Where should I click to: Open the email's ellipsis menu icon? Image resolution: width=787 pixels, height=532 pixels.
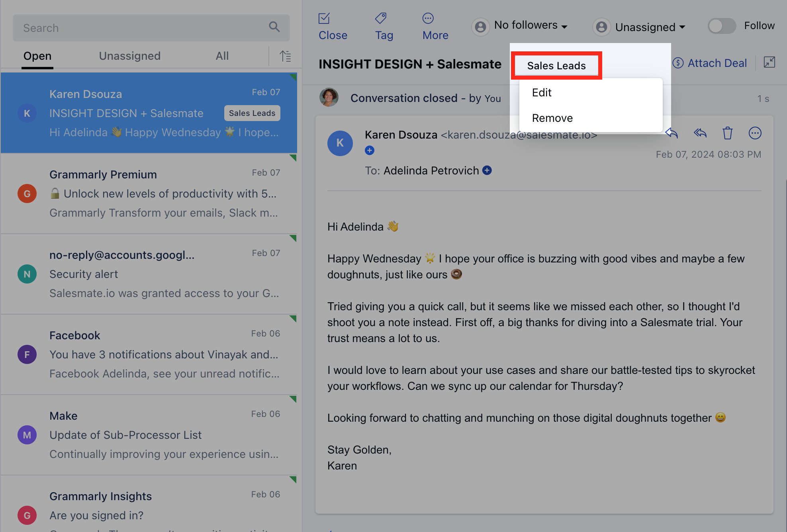pyautogui.click(x=755, y=133)
